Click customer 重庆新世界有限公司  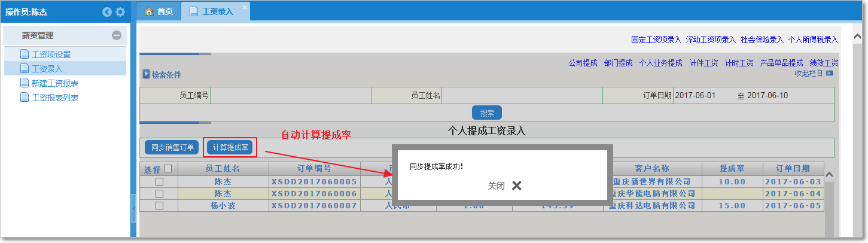point(651,181)
